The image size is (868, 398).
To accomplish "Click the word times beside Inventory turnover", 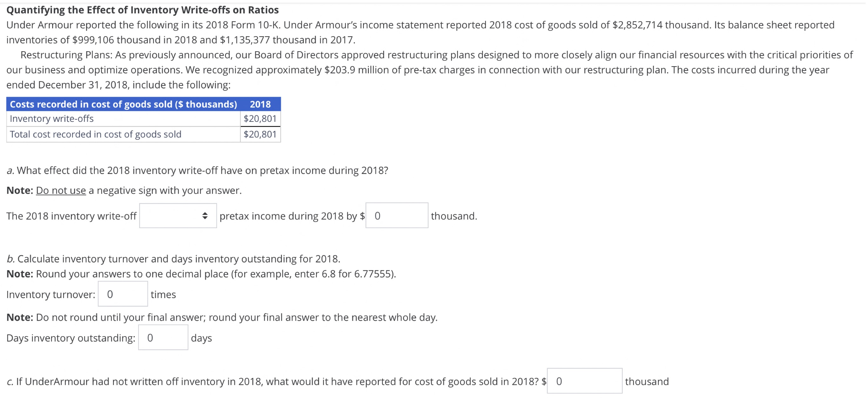I will pos(164,295).
